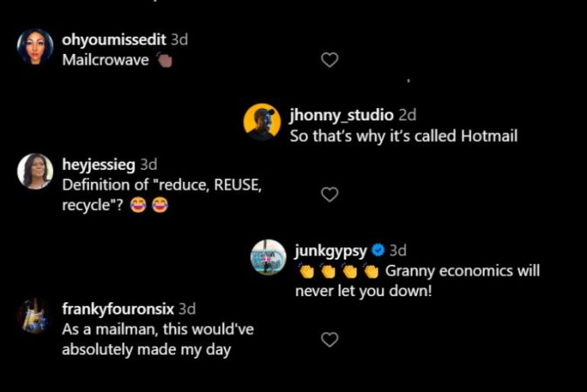587x392 pixels.
Task: Like the "Mailcrowave" comment with the heart
Action: pos(330,60)
